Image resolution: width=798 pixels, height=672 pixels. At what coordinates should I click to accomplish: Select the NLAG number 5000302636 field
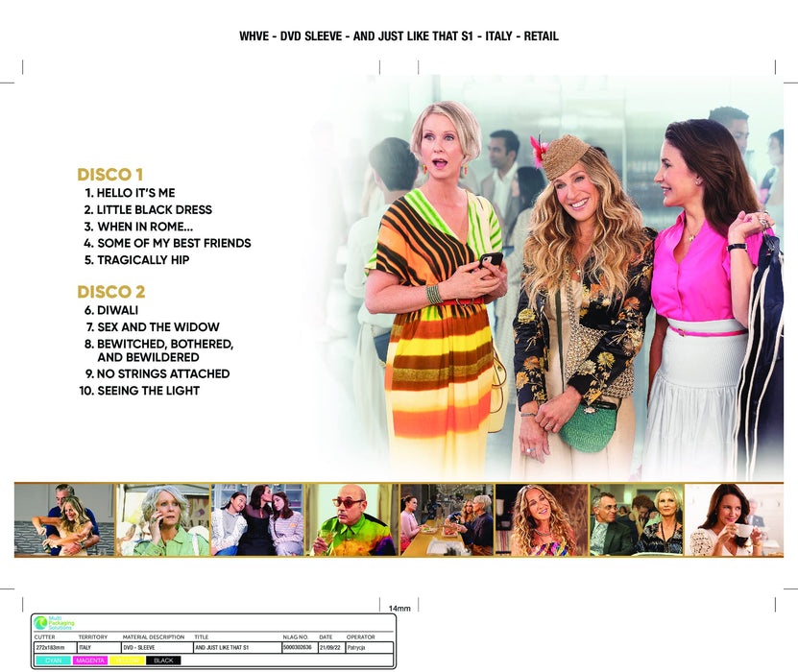click(x=298, y=648)
